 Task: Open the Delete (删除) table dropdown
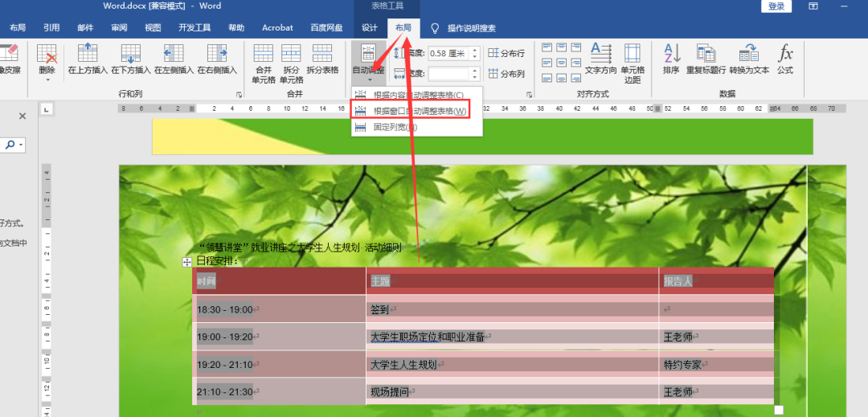click(47, 63)
